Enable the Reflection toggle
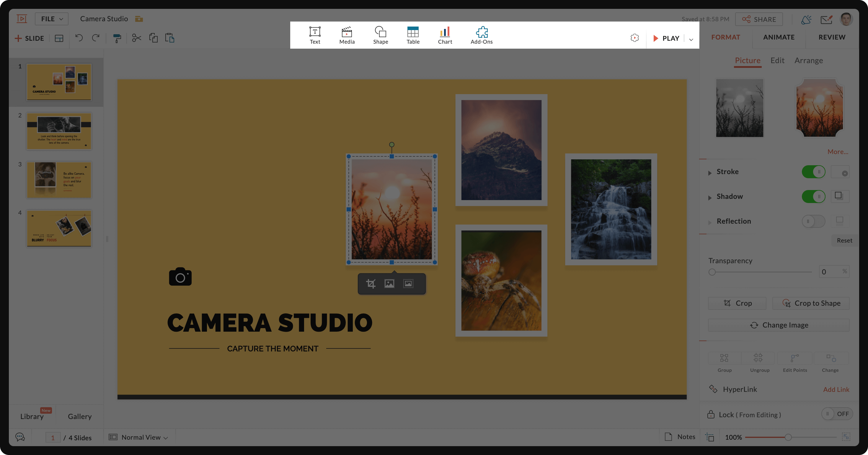This screenshot has width=868, height=455. (x=813, y=221)
